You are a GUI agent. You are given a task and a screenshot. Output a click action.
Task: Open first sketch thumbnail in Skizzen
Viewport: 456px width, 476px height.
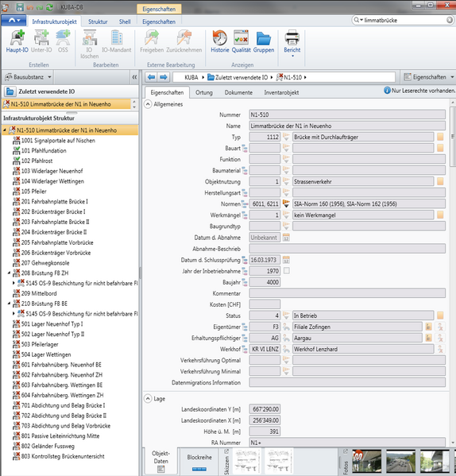pyautogui.click(x=246, y=462)
